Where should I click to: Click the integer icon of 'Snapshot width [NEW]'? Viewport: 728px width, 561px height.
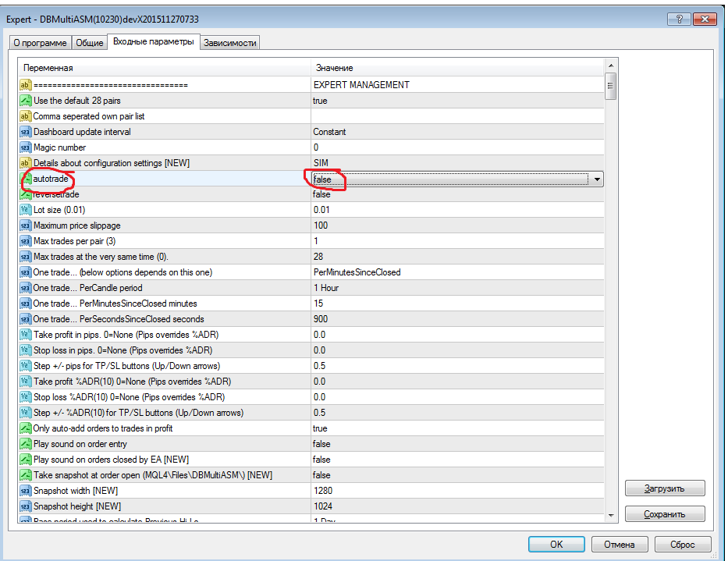25,491
